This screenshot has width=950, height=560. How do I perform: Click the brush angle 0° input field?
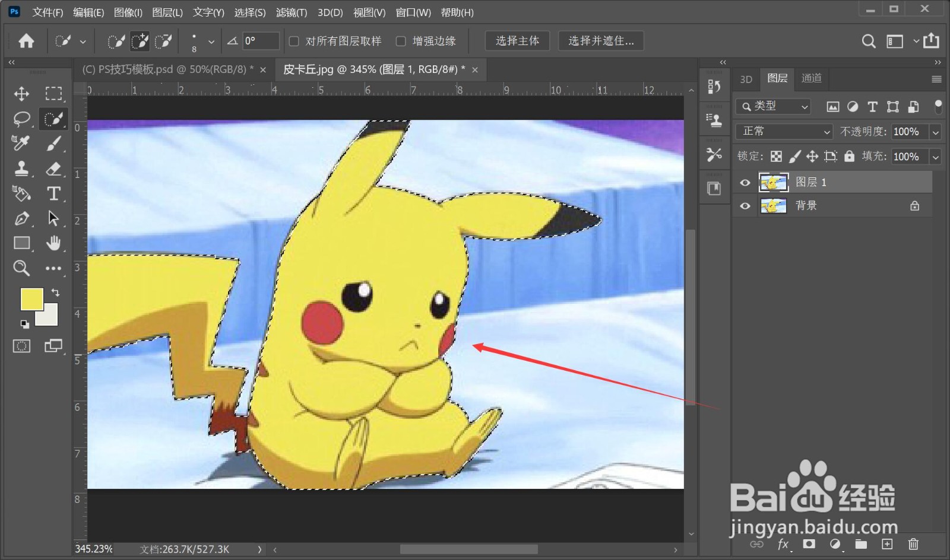click(x=260, y=41)
